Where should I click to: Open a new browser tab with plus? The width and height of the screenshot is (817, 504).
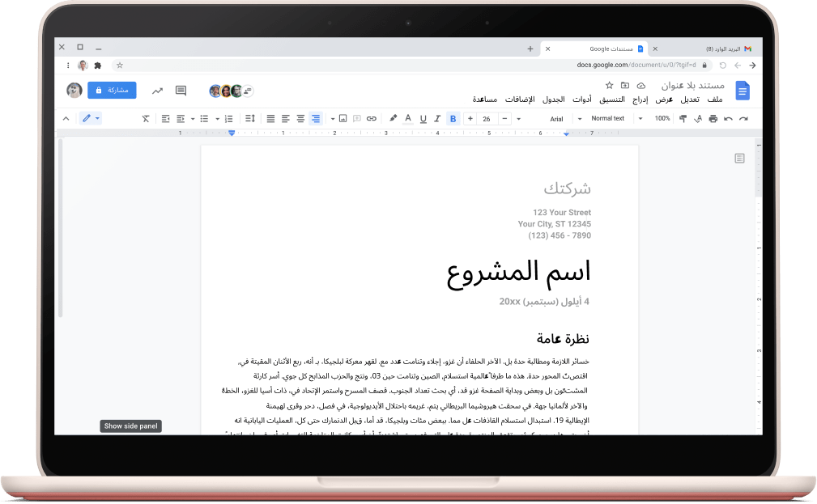[x=530, y=49]
